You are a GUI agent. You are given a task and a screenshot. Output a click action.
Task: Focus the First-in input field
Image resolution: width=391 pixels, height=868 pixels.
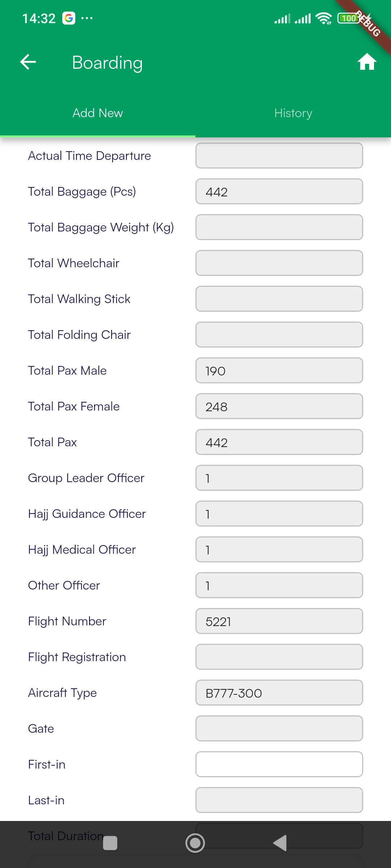point(279,764)
